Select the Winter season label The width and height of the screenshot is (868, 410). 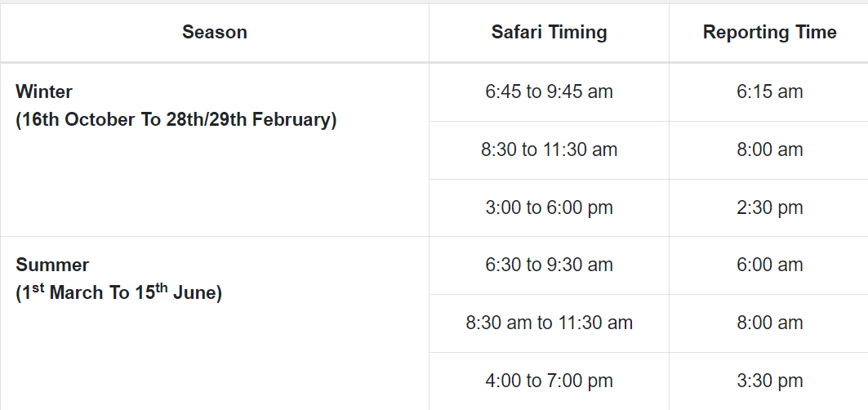click(44, 91)
